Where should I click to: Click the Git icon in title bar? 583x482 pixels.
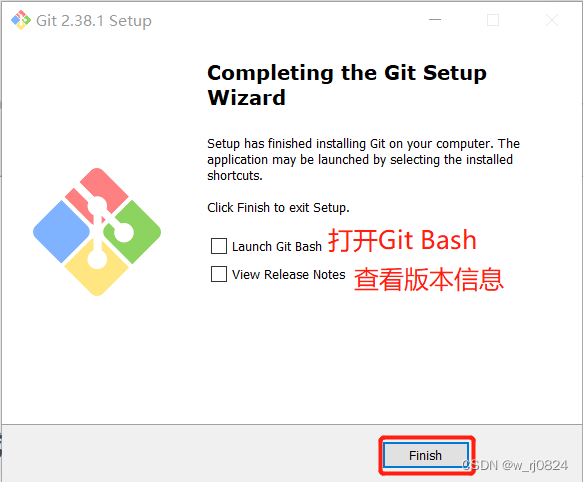[x=21, y=20]
